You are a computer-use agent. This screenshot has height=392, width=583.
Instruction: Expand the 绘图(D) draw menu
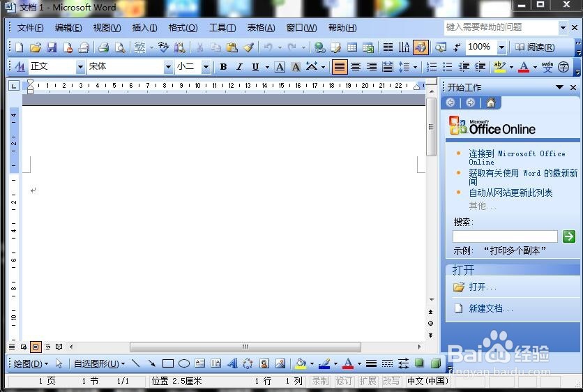tap(31, 363)
